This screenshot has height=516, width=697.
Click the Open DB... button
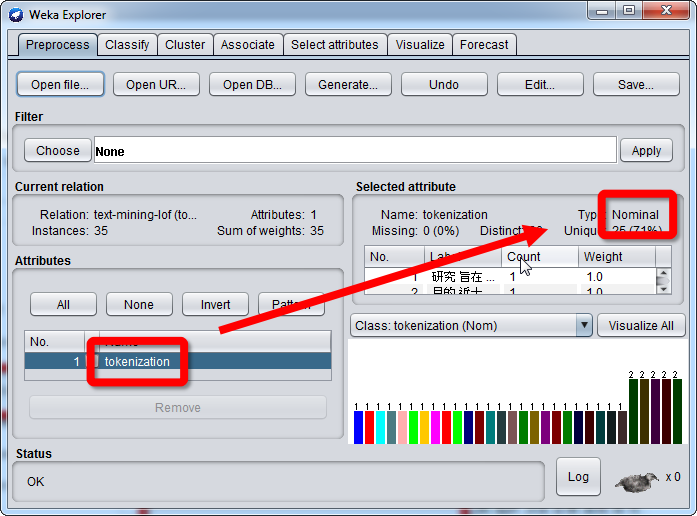[252, 84]
